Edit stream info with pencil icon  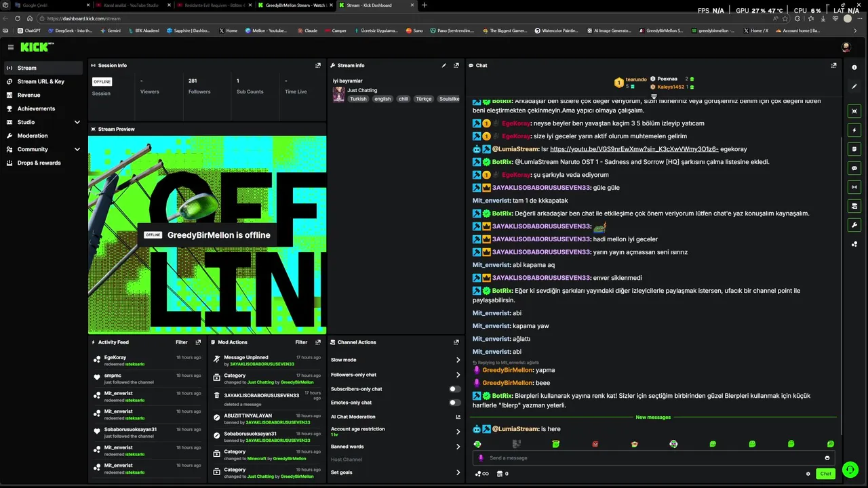tap(444, 66)
